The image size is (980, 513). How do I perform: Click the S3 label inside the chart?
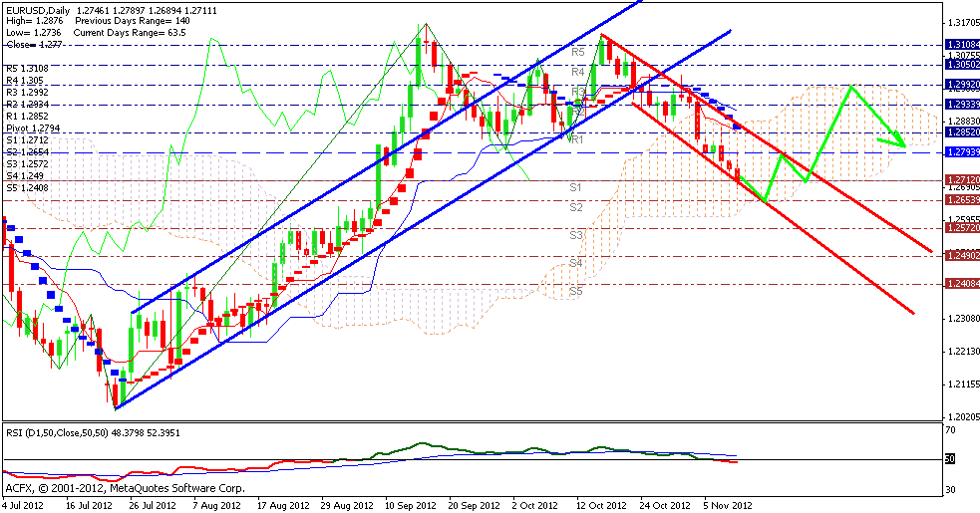pyautogui.click(x=575, y=235)
